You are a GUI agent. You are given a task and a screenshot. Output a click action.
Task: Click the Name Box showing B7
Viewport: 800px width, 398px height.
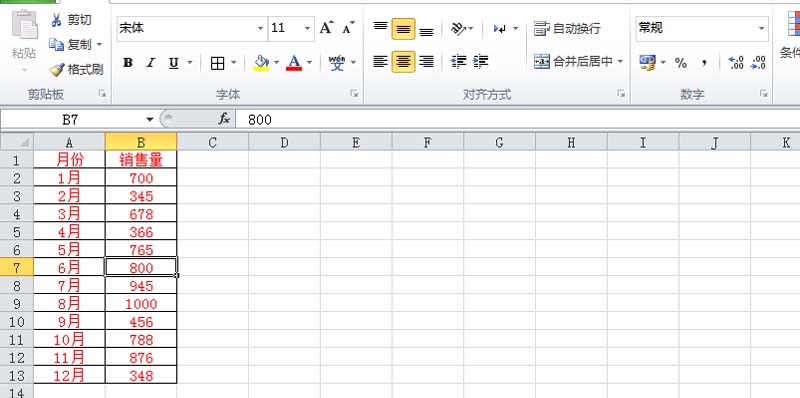[71, 119]
